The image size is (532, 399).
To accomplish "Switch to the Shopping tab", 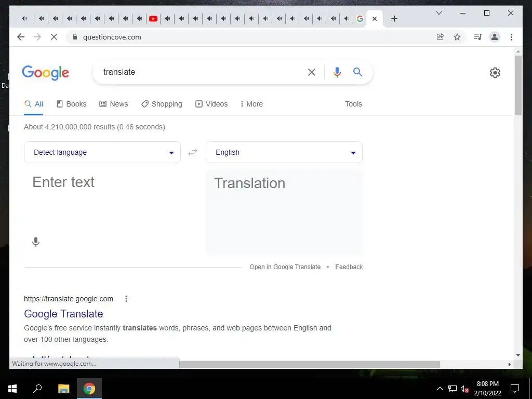I will pos(162,104).
